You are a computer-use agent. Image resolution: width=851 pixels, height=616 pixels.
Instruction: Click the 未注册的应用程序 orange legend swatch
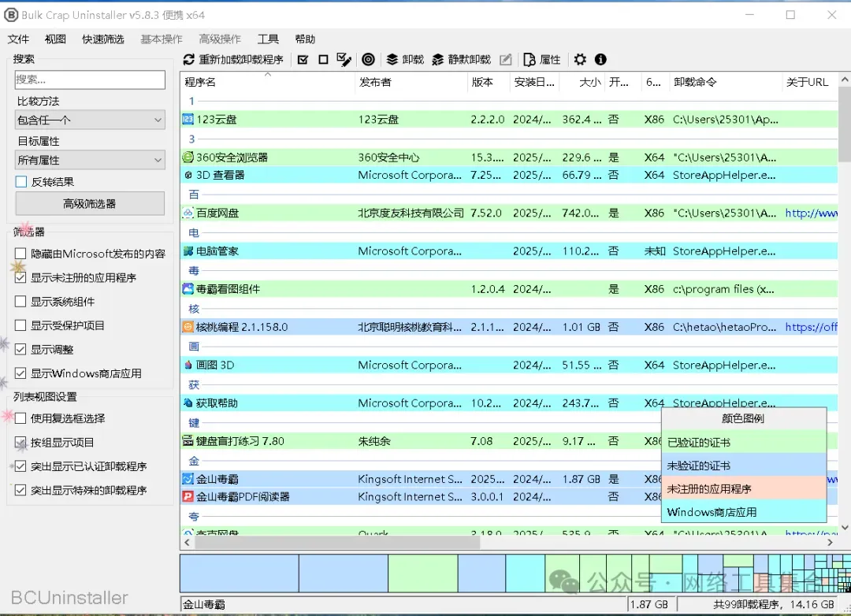(x=744, y=488)
